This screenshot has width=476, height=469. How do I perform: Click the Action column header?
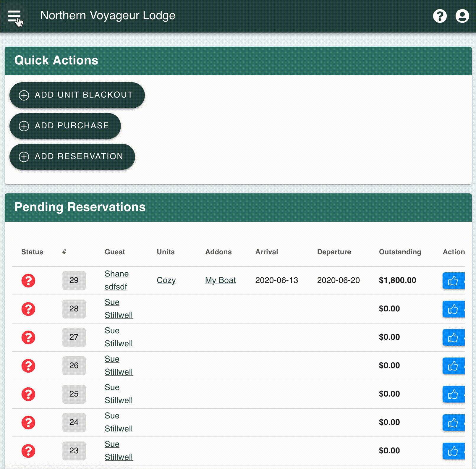[x=454, y=252]
